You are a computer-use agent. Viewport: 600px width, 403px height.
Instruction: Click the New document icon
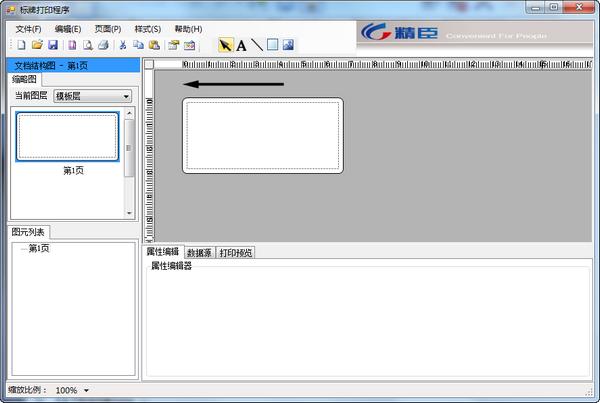[21, 45]
